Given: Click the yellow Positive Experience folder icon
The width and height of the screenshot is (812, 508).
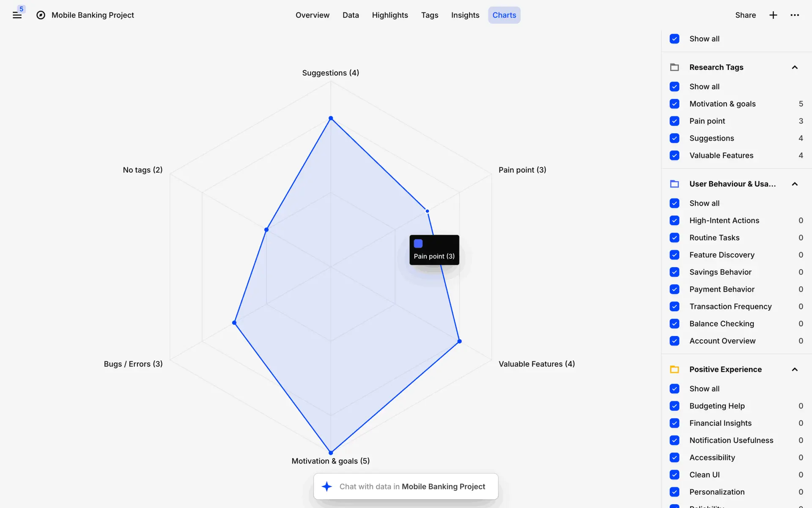Looking at the screenshot, I should (x=675, y=370).
